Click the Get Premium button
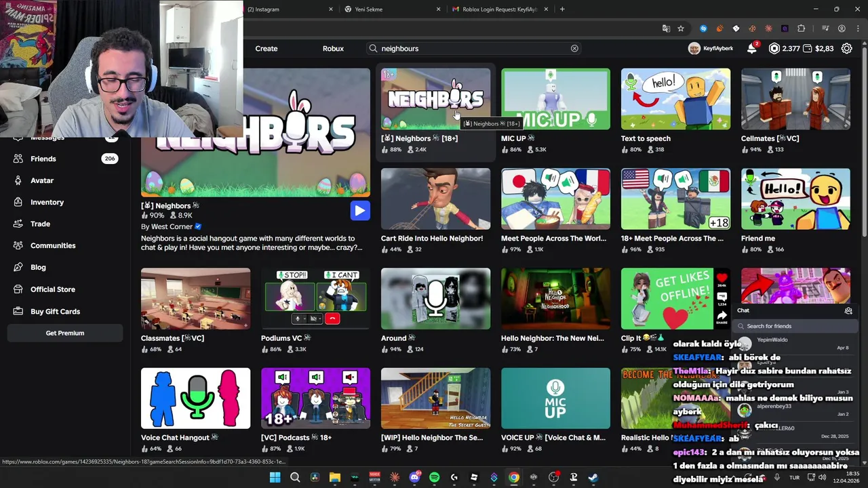 click(65, 333)
